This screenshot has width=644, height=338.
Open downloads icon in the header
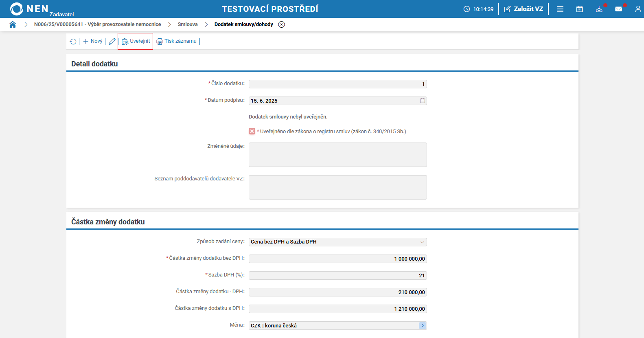[x=599, y=9]
